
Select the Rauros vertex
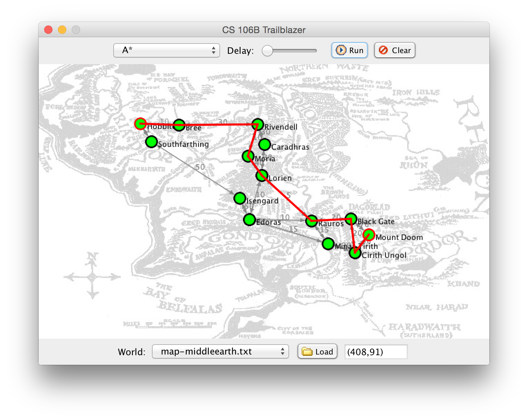click(312, 221)
